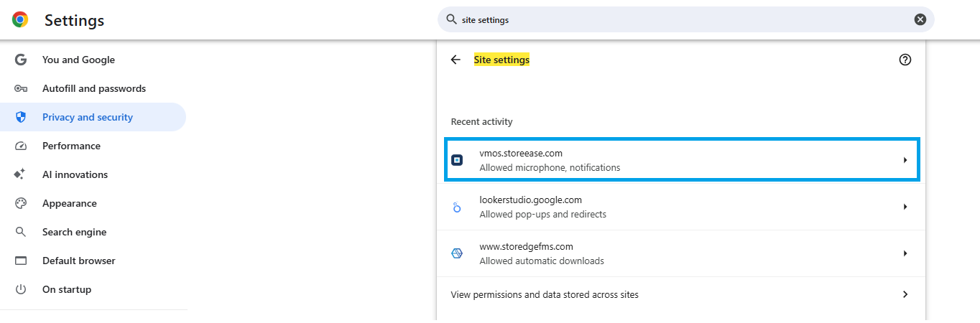This screenshot has height=323, width=980.
Task: Expand www.storedgefms.com row arrow
Action: [x=905, y=253]
